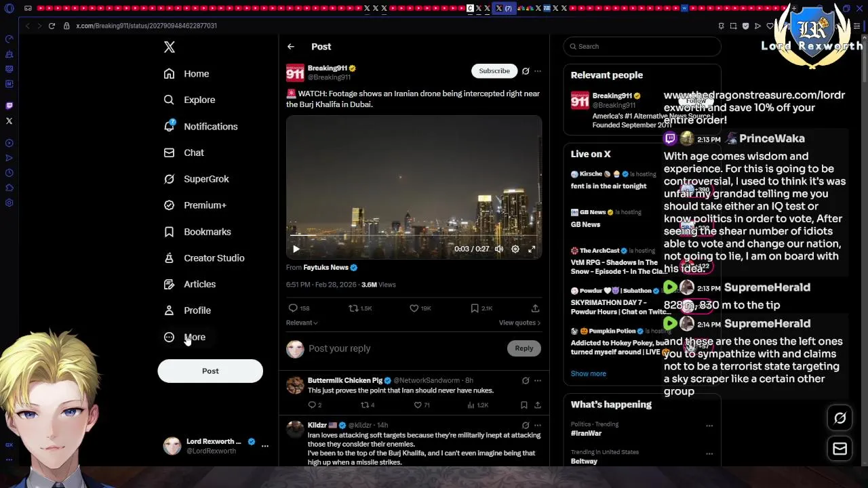Click the Search field
This screenshot has width=868, height=488.
pos(642,47)
